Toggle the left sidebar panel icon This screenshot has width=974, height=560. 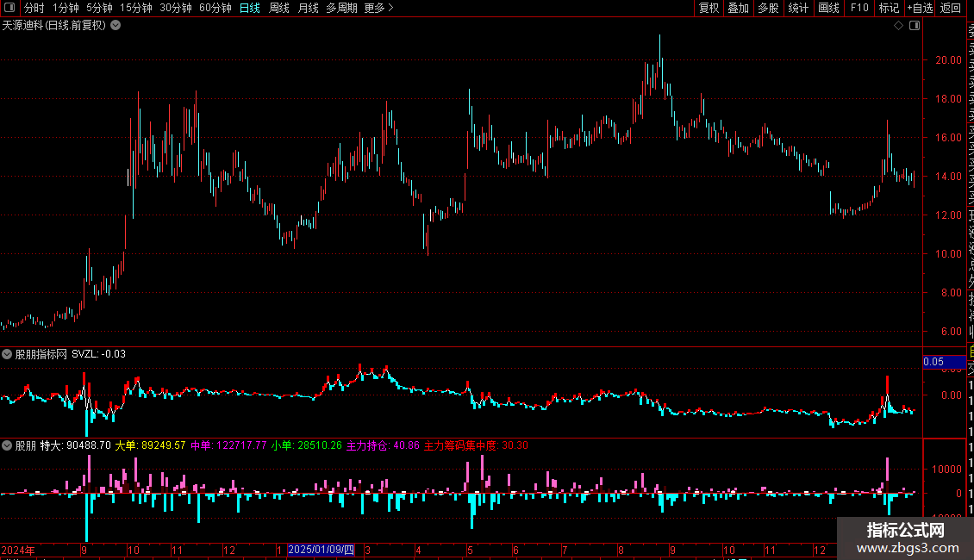9,8
